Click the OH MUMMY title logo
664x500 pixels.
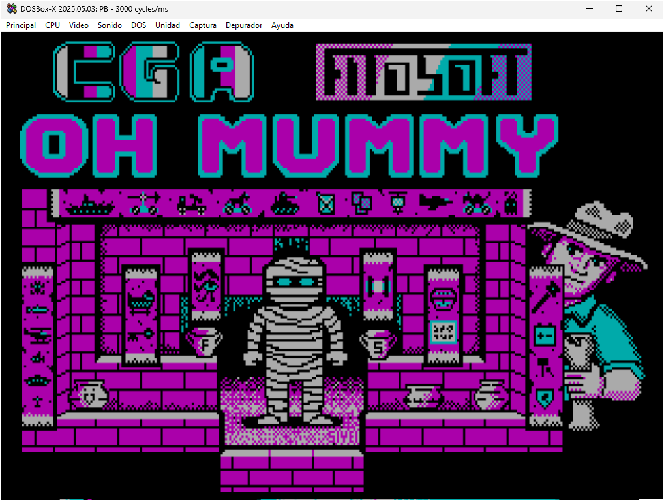(x=289, y=145)
